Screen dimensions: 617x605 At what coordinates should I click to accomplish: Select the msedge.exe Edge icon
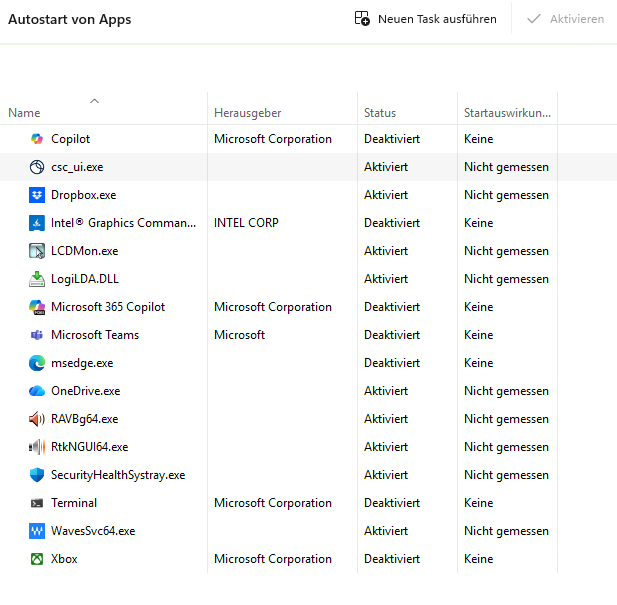(x=37, y=363)
